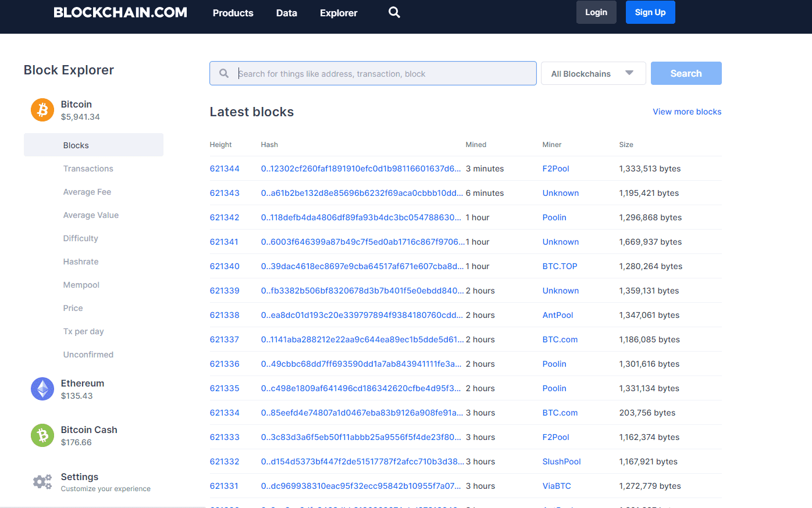Open Poolin miner for block 621335
Image resolution: width=812 pixels, height=508 pixels.
(554, 388)
